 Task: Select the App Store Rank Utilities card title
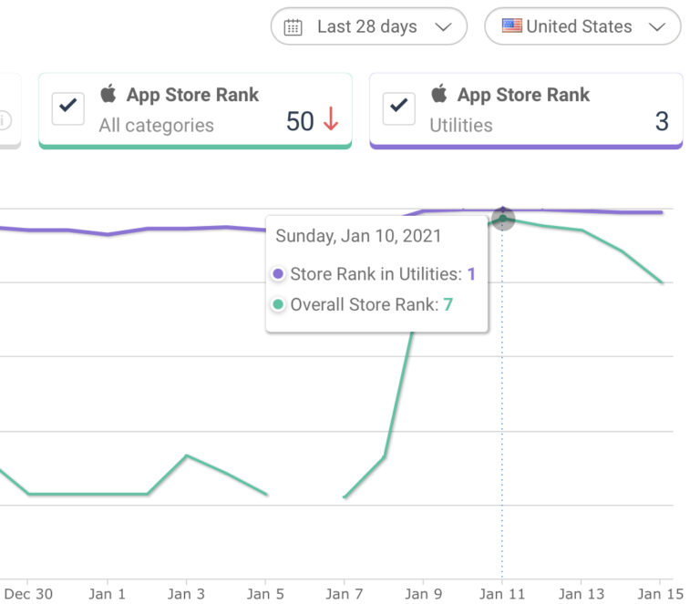coord(522,95)
